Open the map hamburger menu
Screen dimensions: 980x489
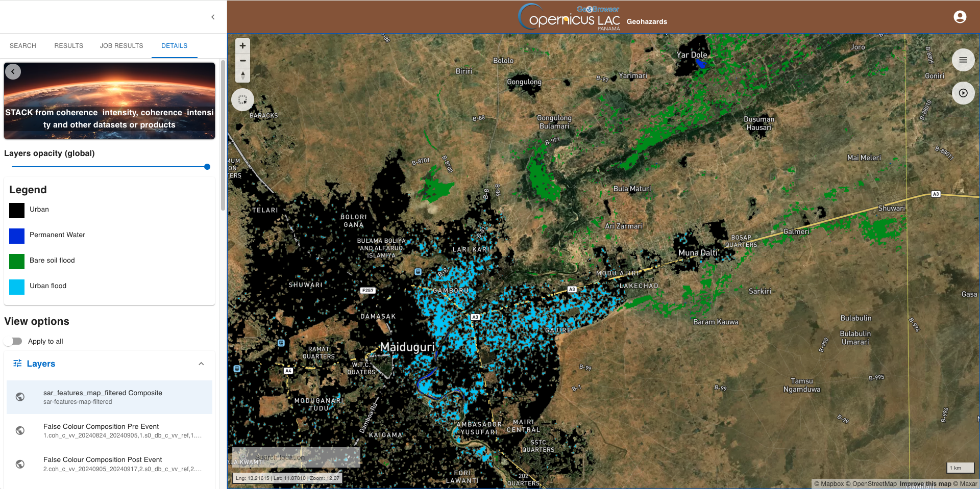[x=963, y=60]
